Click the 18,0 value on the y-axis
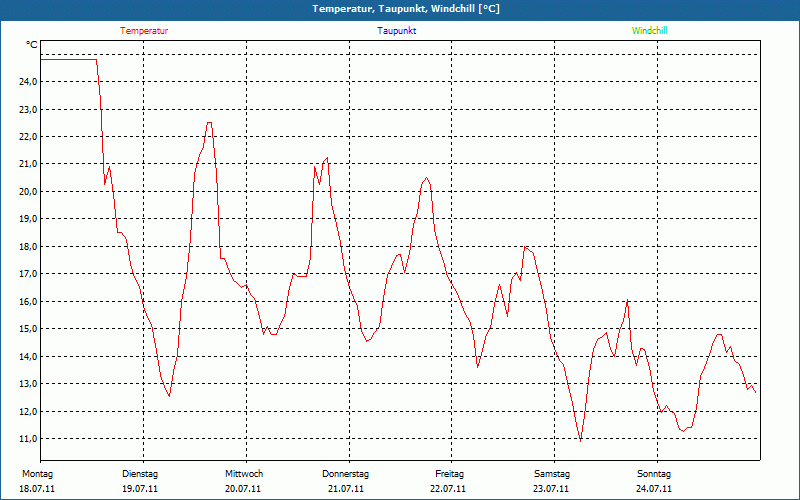The height and width of the screenshot is (500, 800). click(28, 246)
